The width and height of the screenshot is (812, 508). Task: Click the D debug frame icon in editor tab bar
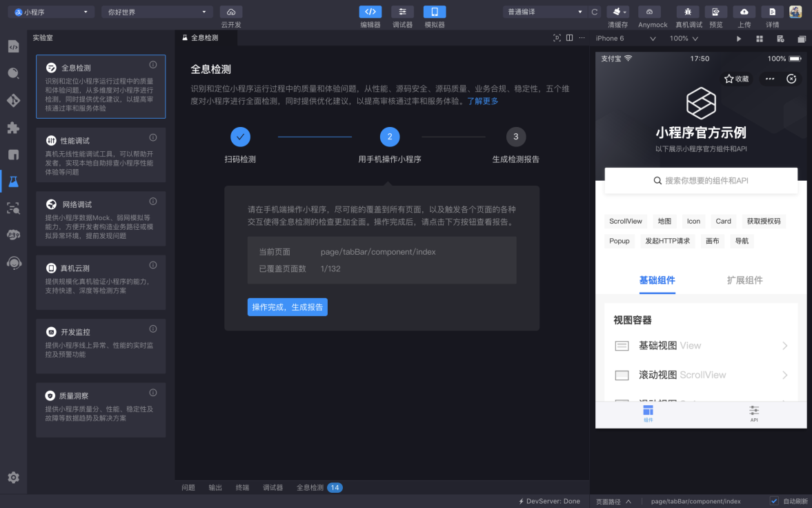pos(557,38)
